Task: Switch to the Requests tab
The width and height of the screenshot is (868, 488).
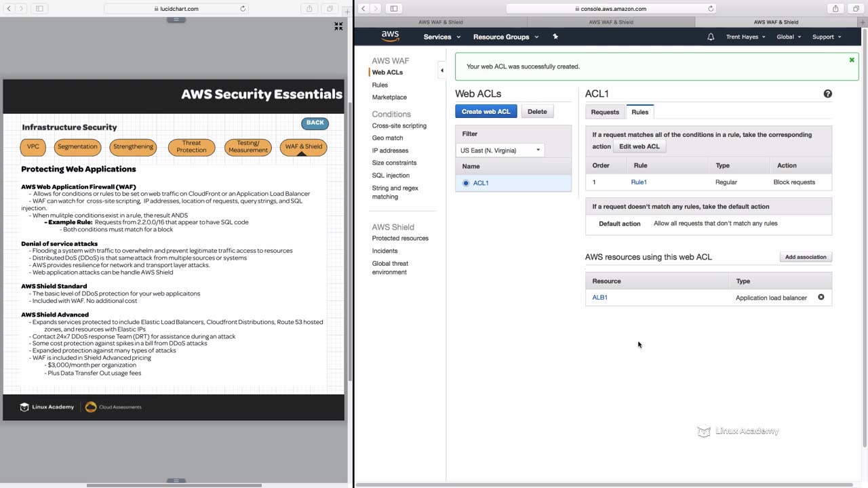Action: point(605,112)
